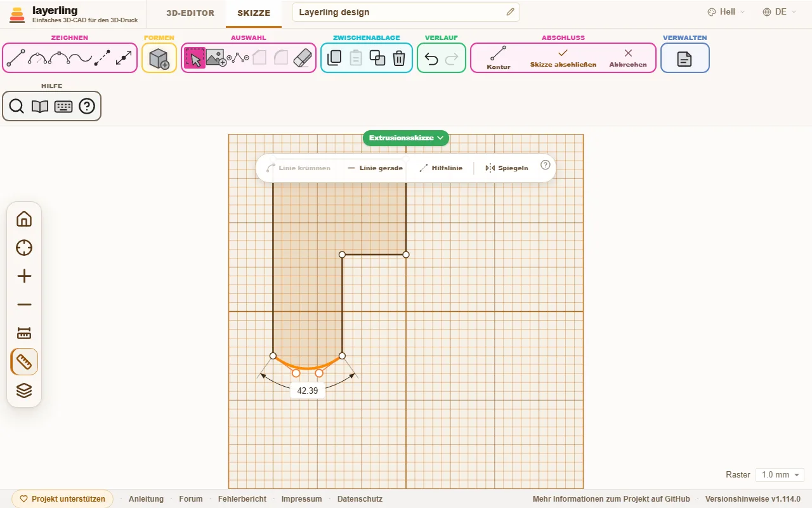Select the Linie gerade option
812x508 pixels.
(x=375, y=168)
